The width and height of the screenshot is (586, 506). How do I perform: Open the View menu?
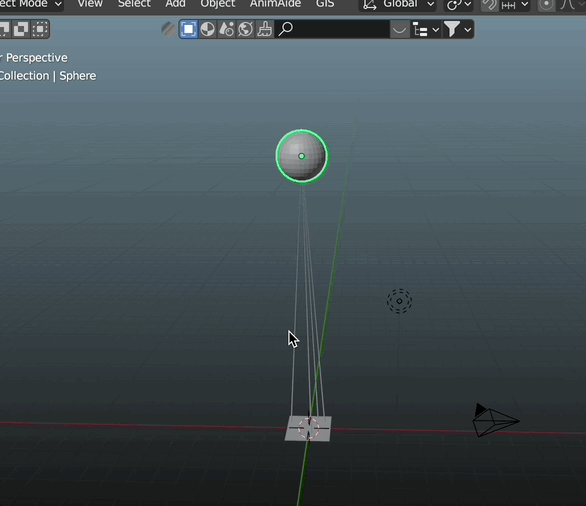point(90,4)
